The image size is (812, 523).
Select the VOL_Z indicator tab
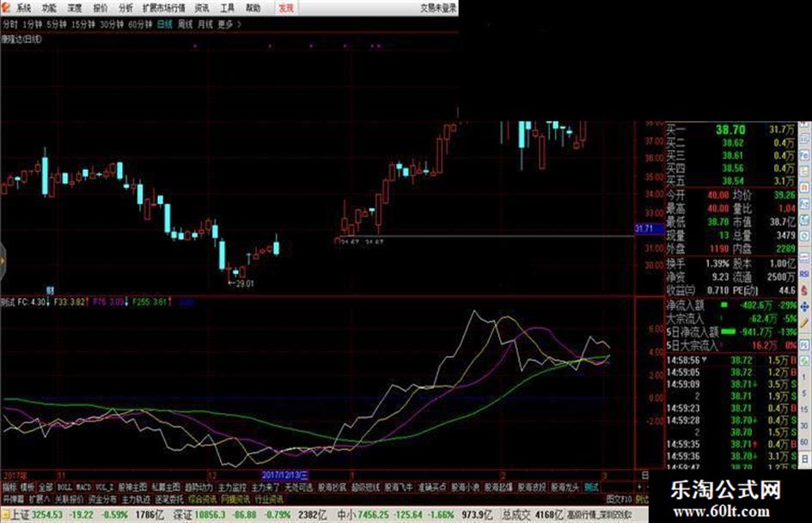point(105,487)
